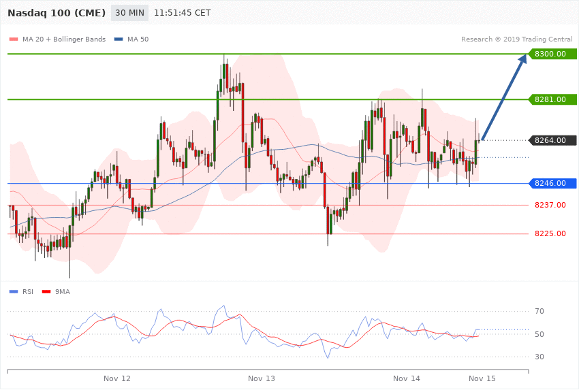The height and width of the screenshot is (392, 579).
Task: Click the 8281.00 green resistance tag
Action: pos(553,99)
